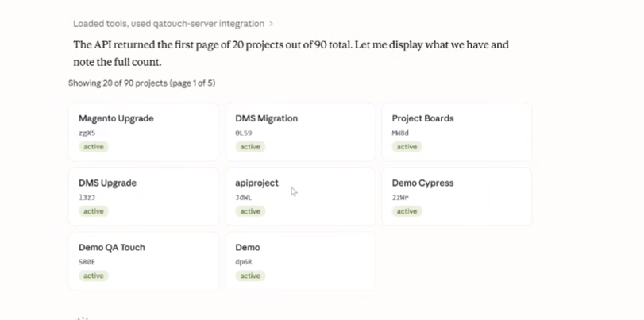Open the Magento Upgrade project card
The image size is (644, 320).
144,133
